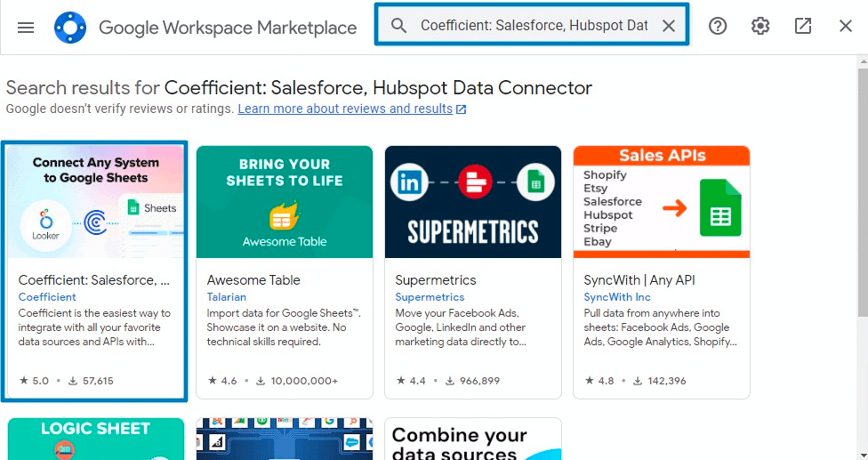
Task: Open 'SyncWith | Any API' app title
Action: tap(639, 280)
